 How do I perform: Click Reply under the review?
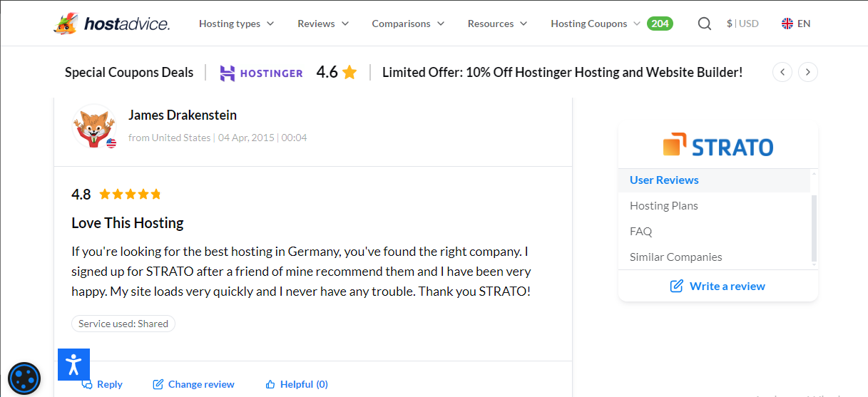coord(102,384)
